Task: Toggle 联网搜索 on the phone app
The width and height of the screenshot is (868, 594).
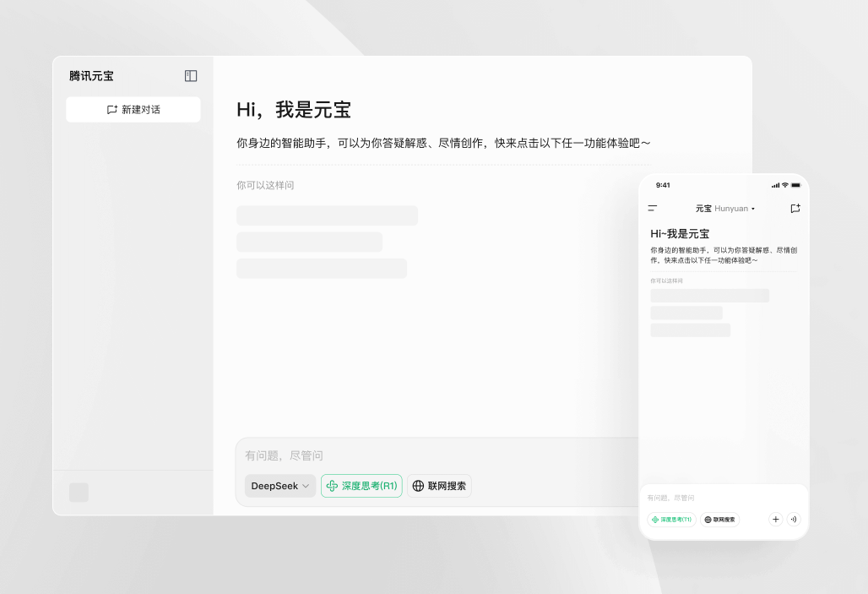Action: tap(719, 520)
